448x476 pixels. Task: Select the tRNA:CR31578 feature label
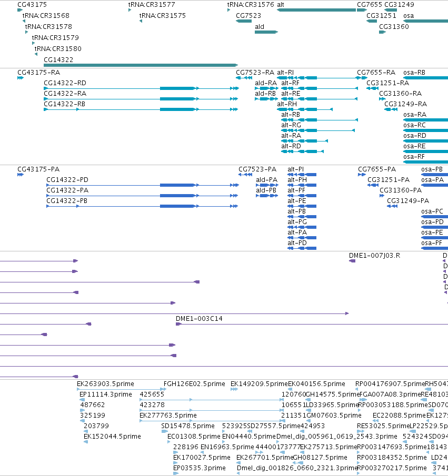point(48,27)
